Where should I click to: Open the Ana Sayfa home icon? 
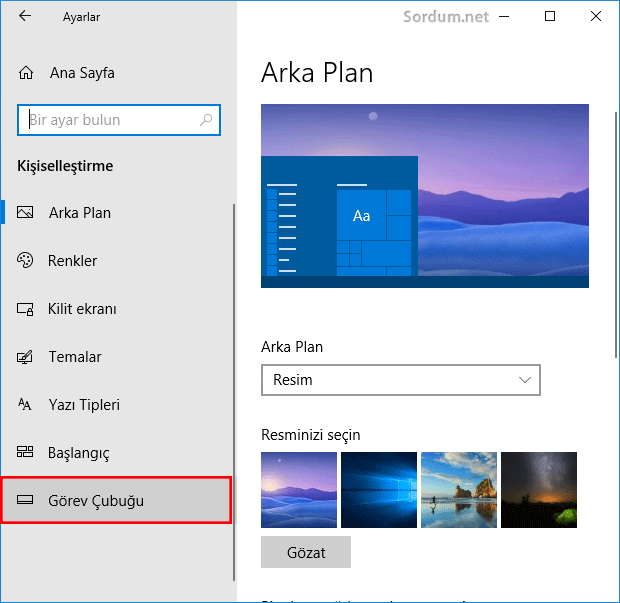click(x=26, y=73)
